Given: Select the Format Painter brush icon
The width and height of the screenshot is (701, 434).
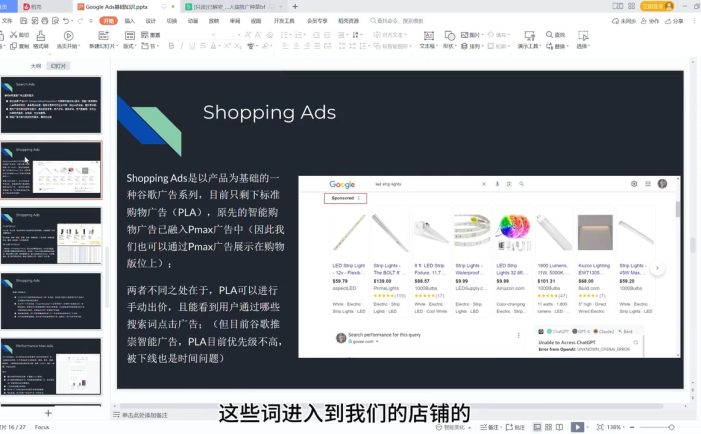Looking at the screenshot, I should 41,35.
